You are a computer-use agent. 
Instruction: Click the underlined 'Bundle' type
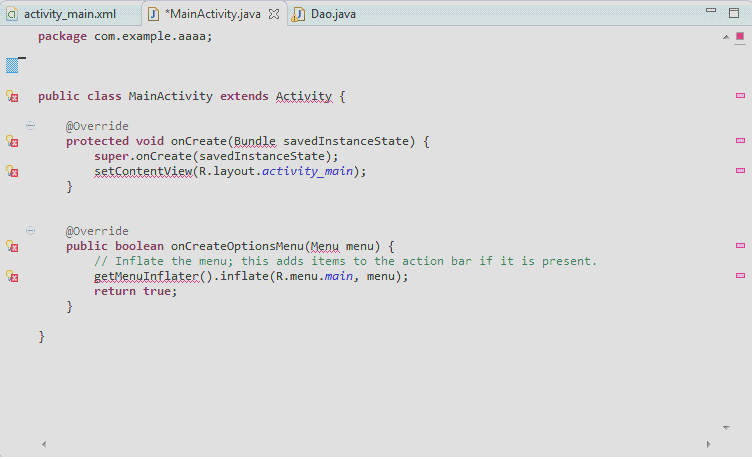click(255, 141)
